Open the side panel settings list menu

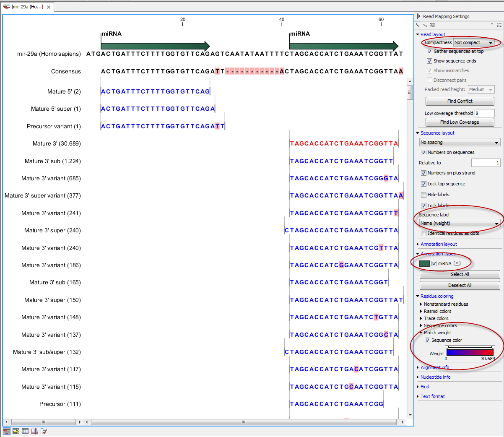[x=499, y=25]
